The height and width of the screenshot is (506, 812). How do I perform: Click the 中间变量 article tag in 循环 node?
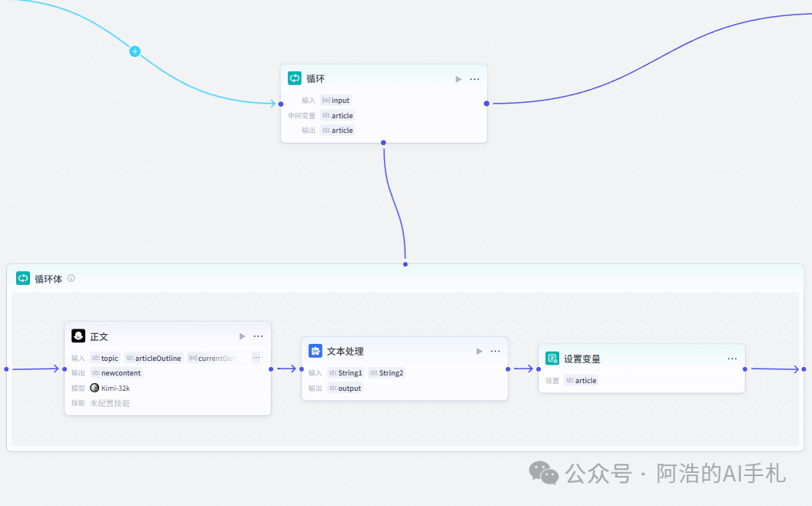(338, 115)
